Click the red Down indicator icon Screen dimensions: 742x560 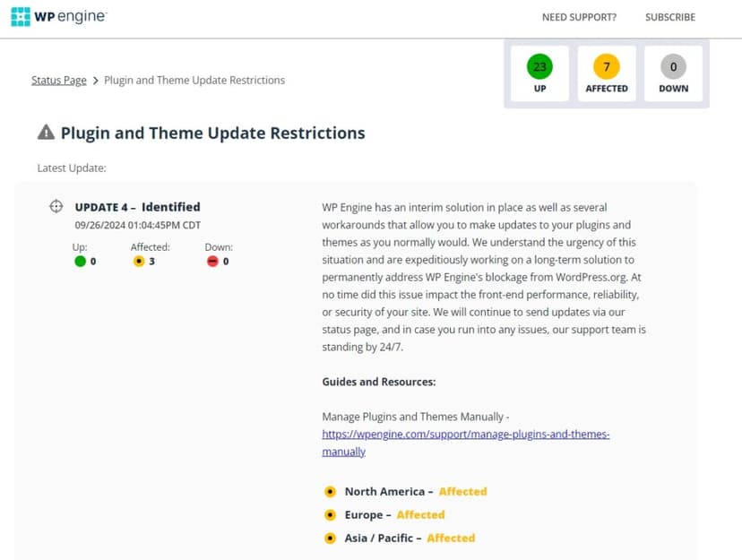(x=212, y=261)
